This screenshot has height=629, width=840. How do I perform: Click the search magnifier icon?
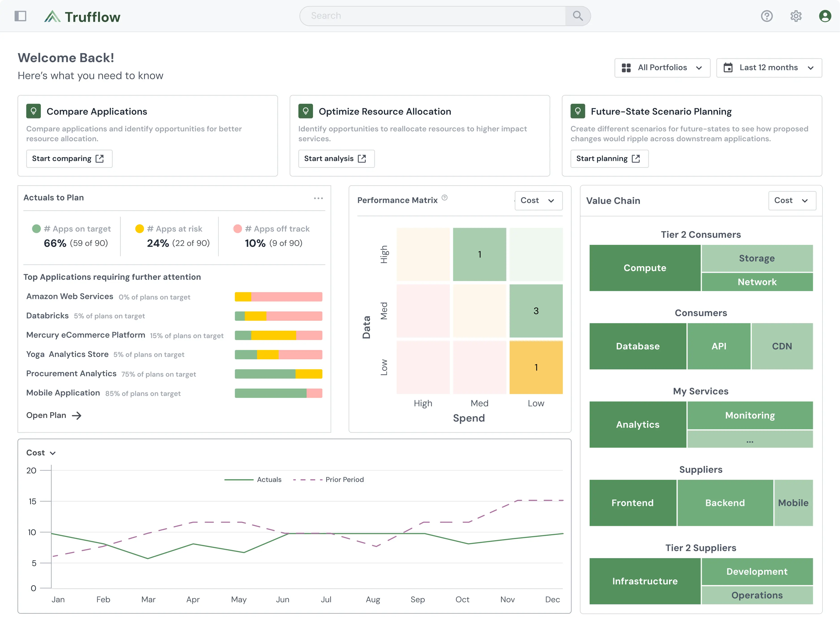[577, 16]
